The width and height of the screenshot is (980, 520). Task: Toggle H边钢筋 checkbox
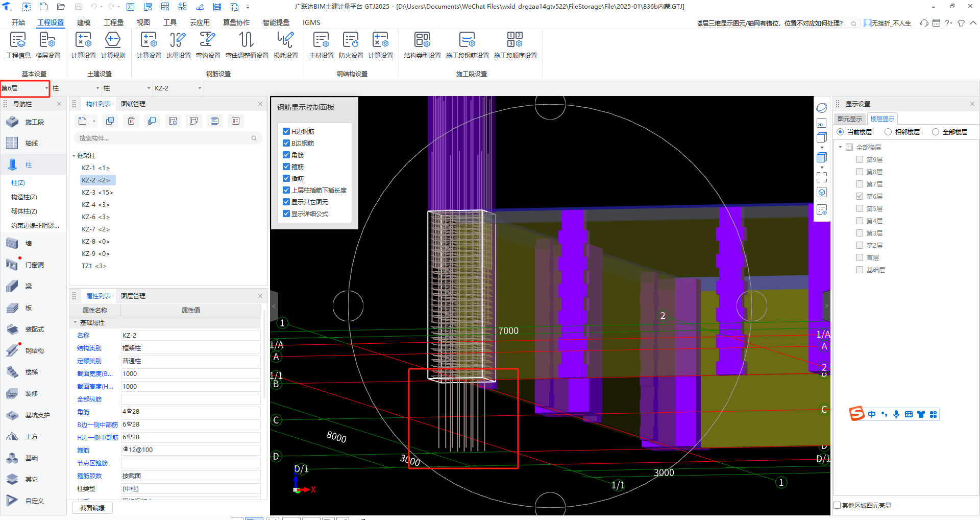286,131
